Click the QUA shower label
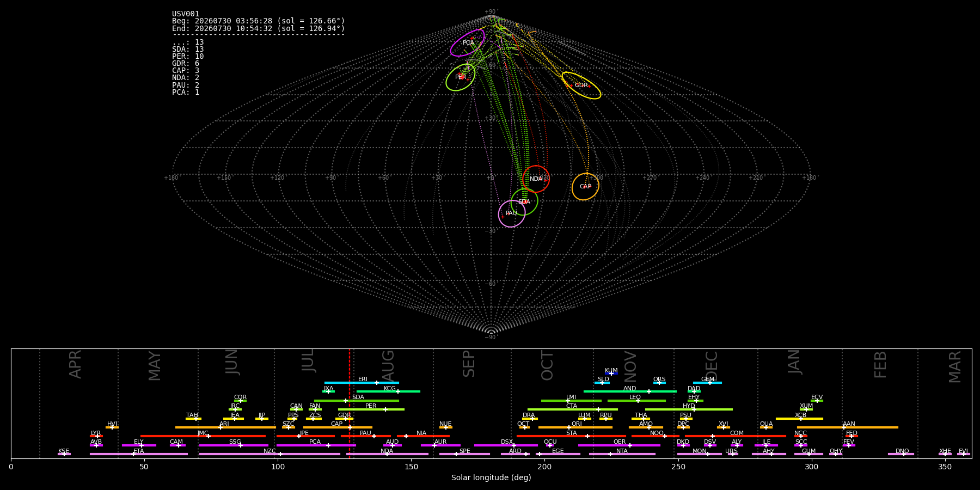Screen dimensions: 980x490 [766, 424]
